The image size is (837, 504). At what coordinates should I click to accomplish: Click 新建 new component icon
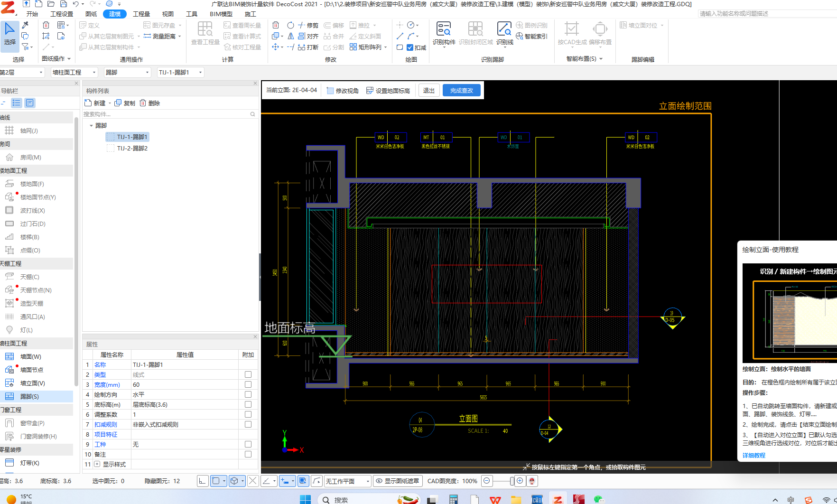point(95,103)
